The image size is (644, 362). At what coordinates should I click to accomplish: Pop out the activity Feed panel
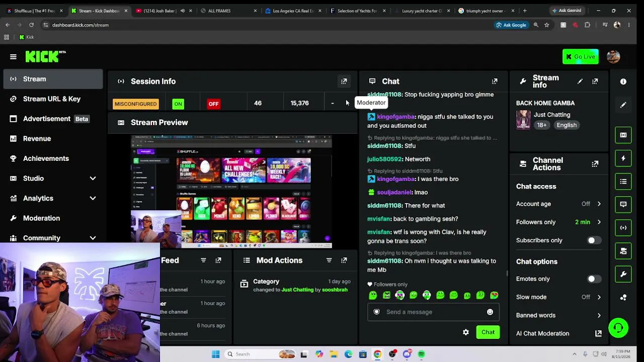tap(218, 260)
